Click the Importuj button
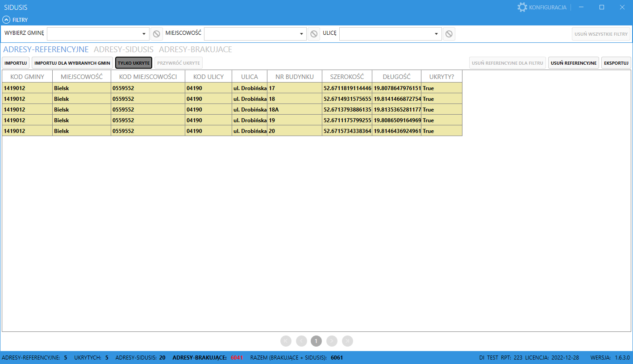Viewport: 633px width, 364px height. click(16, 63)
